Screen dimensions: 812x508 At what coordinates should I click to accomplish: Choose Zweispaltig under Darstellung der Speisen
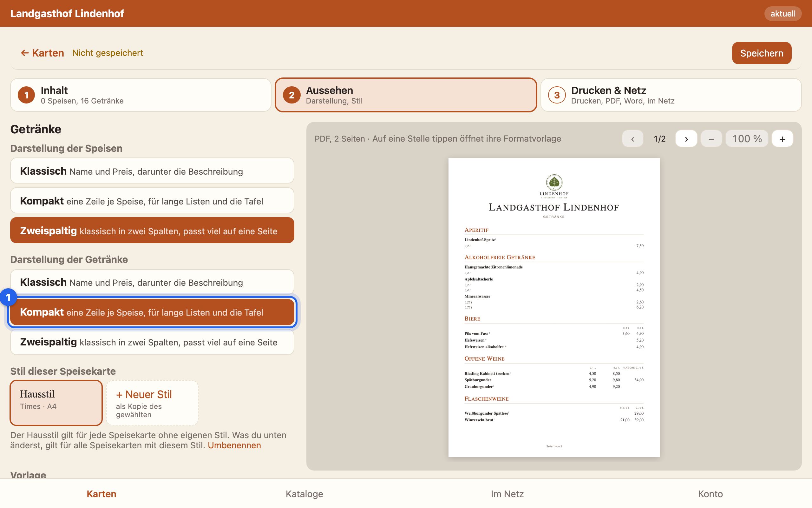(152, 231)
